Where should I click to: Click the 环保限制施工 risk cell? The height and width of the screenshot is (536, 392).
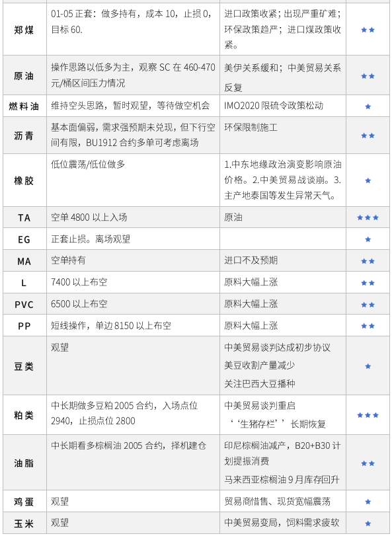pos(283,135)
